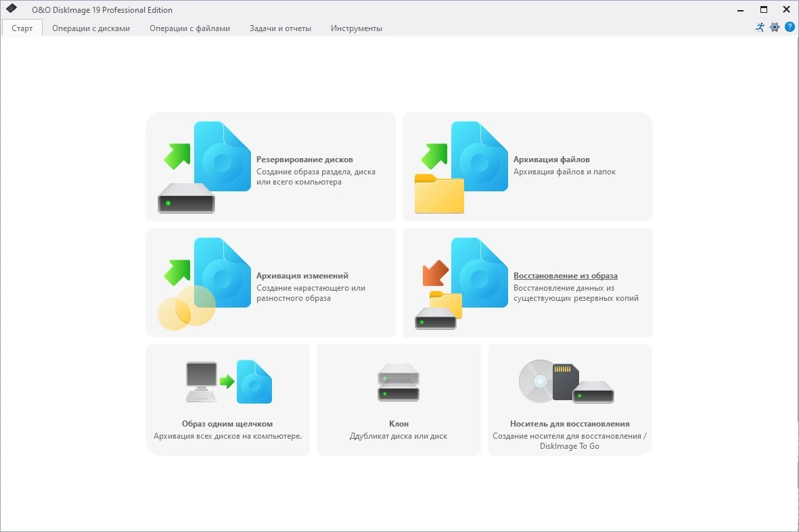Click text 'Создание образа раздела, диска'

tap(316, 172)
